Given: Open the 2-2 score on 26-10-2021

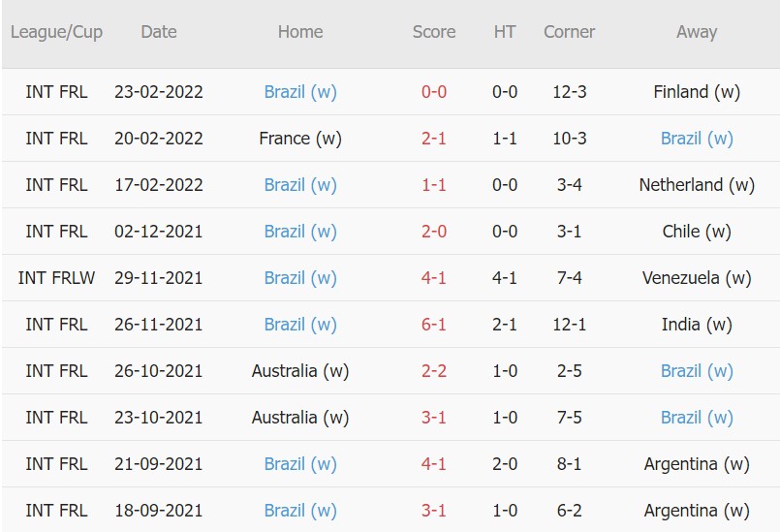Looking at the screenshot, I should [x=434, y=371].
